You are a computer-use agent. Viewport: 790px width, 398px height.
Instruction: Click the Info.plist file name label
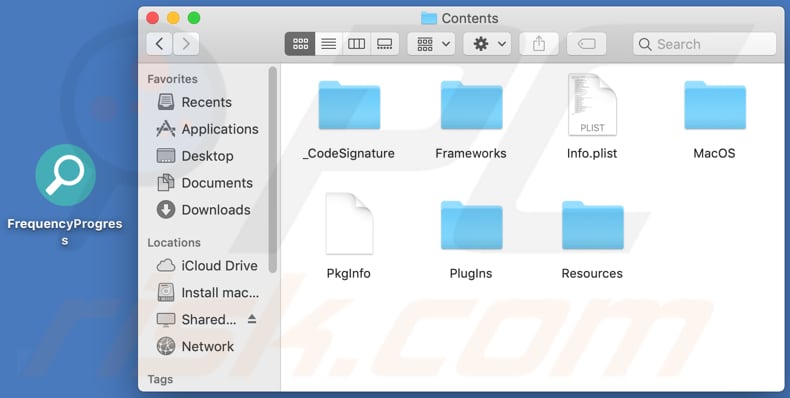[592, 153]
